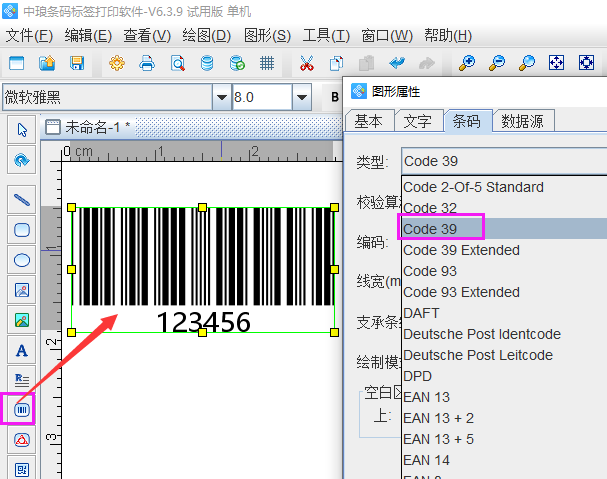
Task: Select the barcode drawing tool in sidebar
Action: 22,409
